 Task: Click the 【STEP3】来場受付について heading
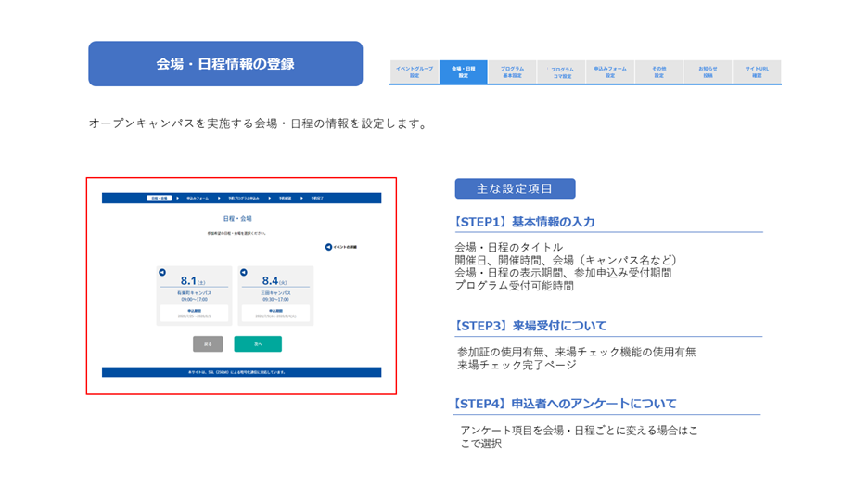(530, 326)
